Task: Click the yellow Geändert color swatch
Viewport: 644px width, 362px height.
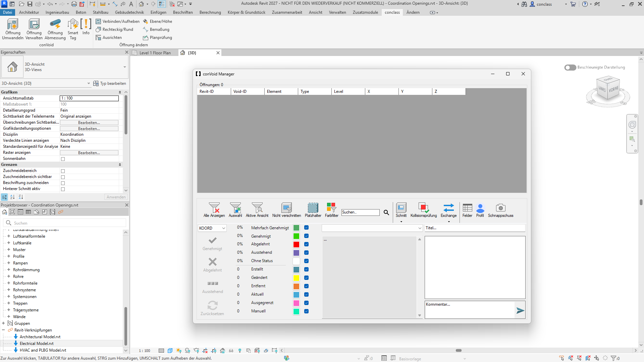Action: tap(296, 278)
